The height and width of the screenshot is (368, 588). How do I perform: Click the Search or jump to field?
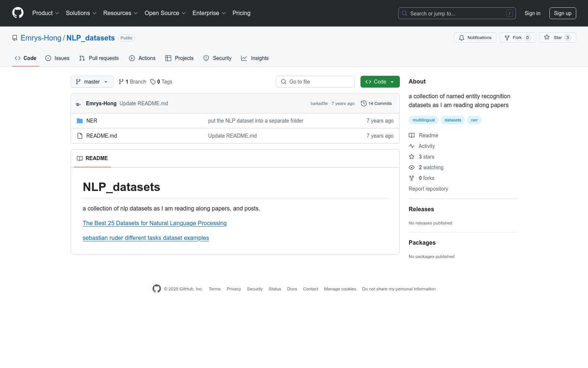tap(457, 13)
